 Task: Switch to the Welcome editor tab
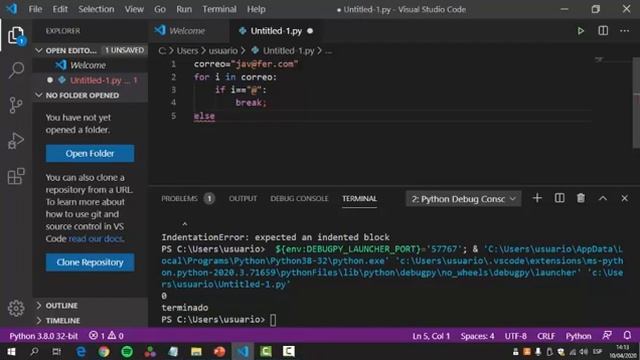(x=189, y=31)
